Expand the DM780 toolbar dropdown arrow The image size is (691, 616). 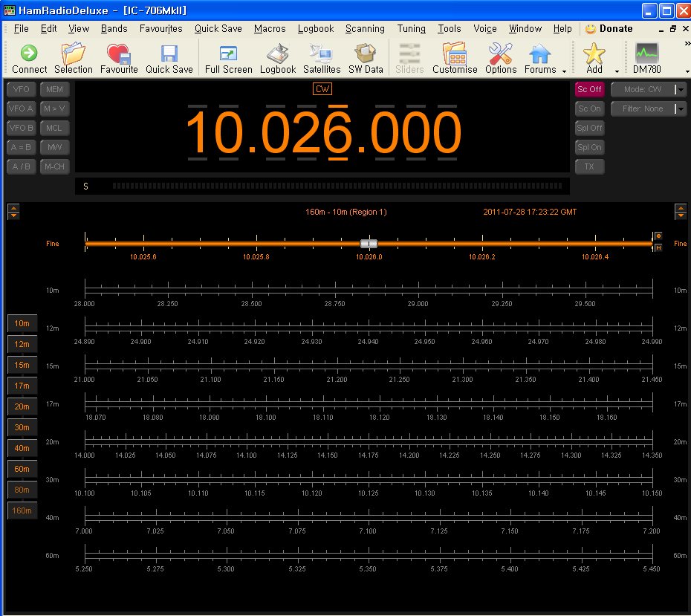[687, 71]
